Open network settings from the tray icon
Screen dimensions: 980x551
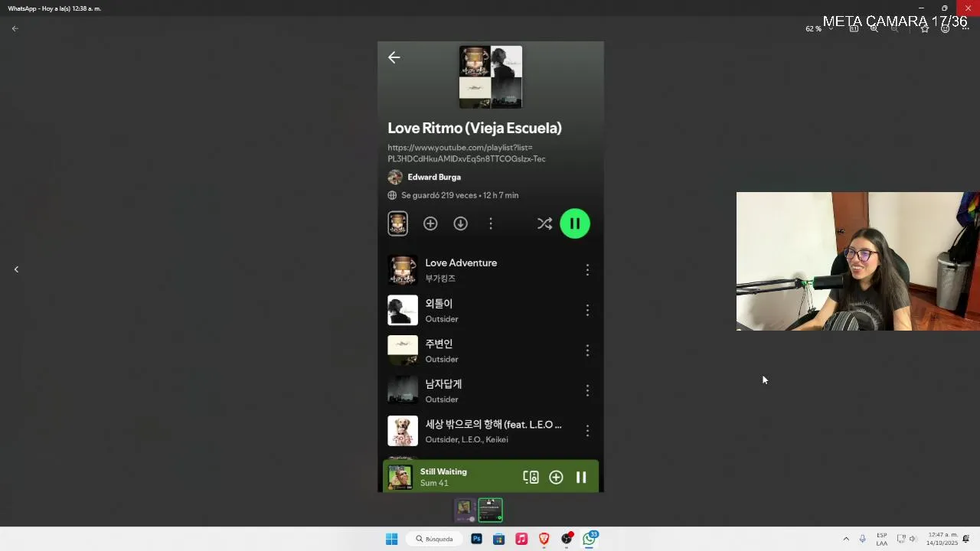tap(901, 539)
